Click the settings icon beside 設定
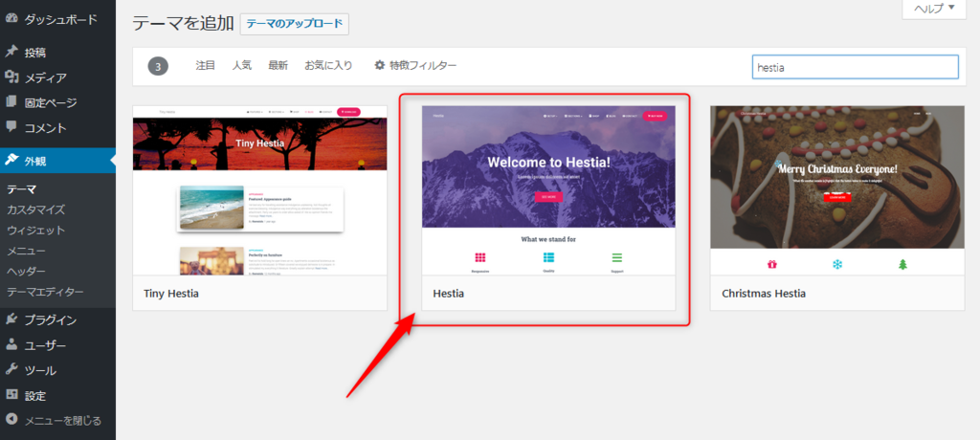 [x=11, y=395]
